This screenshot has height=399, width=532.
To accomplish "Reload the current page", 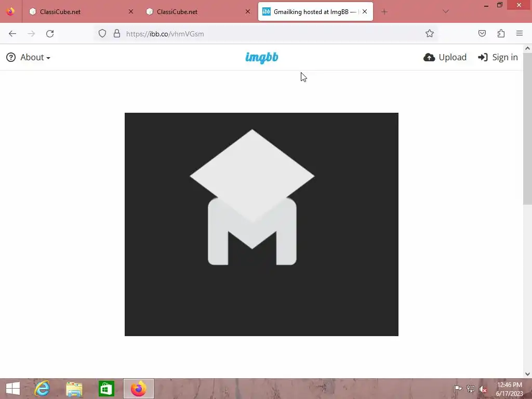I will click(50, 34).
